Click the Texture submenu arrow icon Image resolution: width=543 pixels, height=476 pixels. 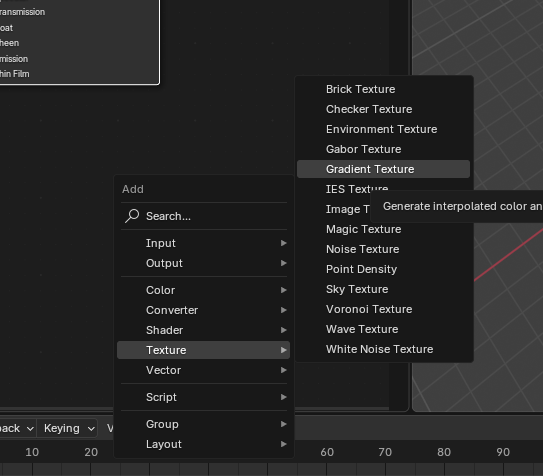click(x=284, y=350)
